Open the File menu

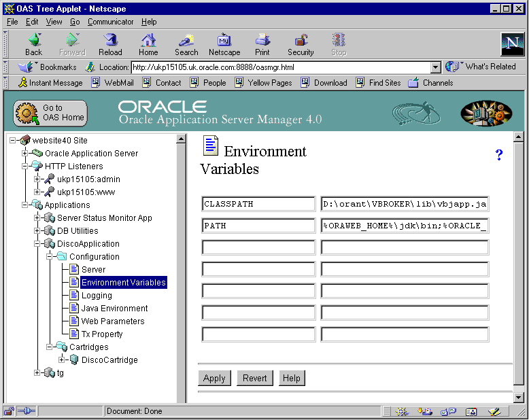[12, 22]
